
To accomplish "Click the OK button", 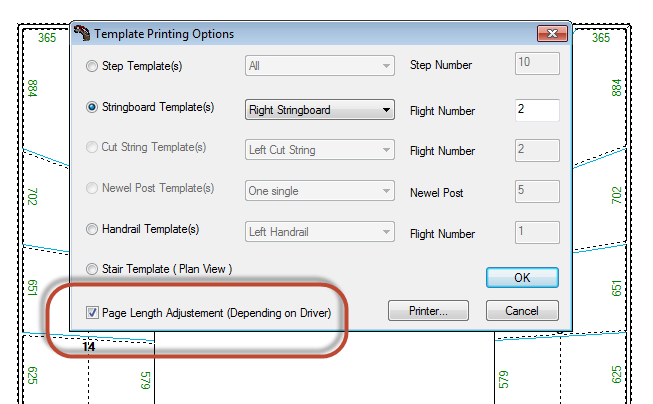I will [x=522, y=277].
